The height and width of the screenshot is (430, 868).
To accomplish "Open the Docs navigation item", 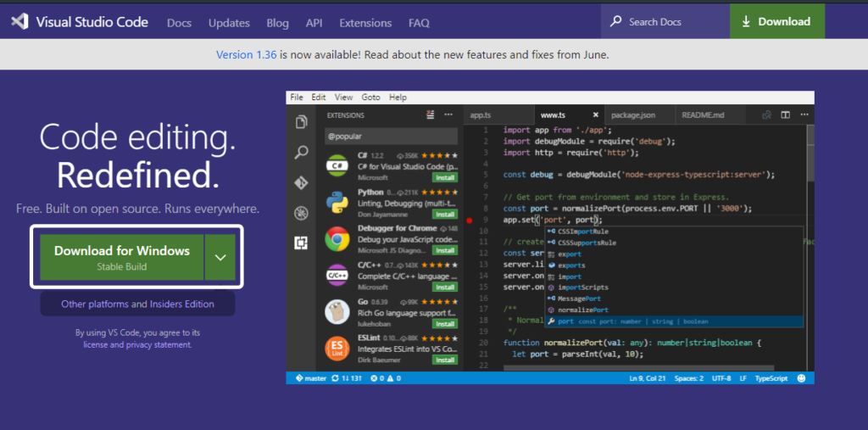I will (x=180, y=23).
